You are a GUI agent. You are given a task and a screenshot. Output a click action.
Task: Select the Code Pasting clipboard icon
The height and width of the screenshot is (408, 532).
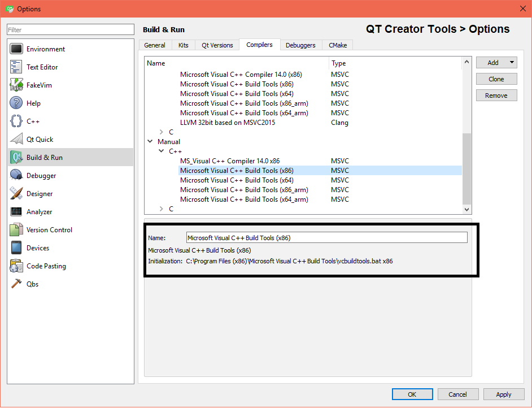(x=16, y=266)
